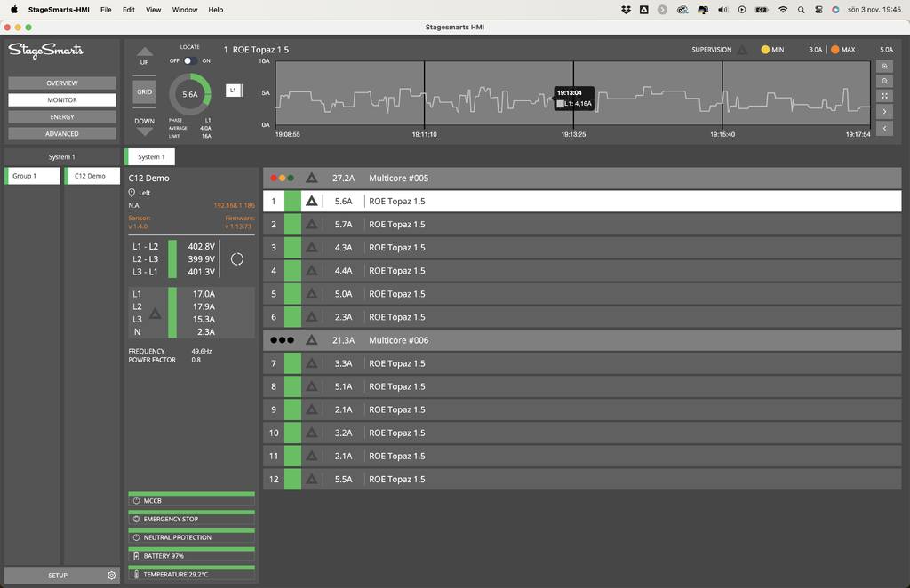This screenshot has width=910, height=588.
Task: Toggle the Locate switch on
Action: click(x=190, y=61)
